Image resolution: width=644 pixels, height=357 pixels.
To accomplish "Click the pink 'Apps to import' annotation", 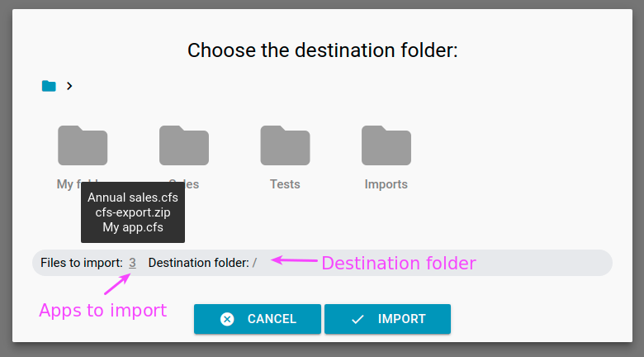I will coord(102,311).
